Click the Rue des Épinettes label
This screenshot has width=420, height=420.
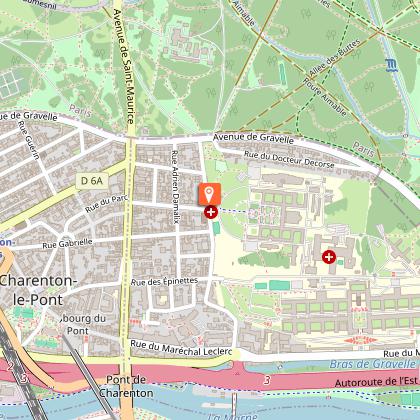(164, 282)
